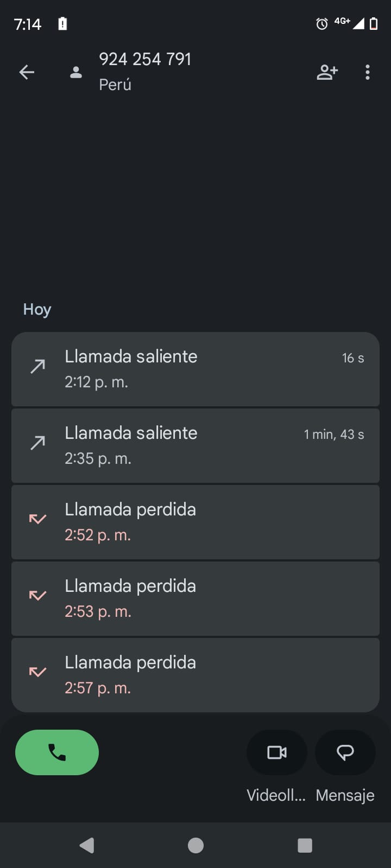Viewport: 391px width, 868px height.
Task: Tap the alarm icon in status bar
Action: (x=322, y=23)
